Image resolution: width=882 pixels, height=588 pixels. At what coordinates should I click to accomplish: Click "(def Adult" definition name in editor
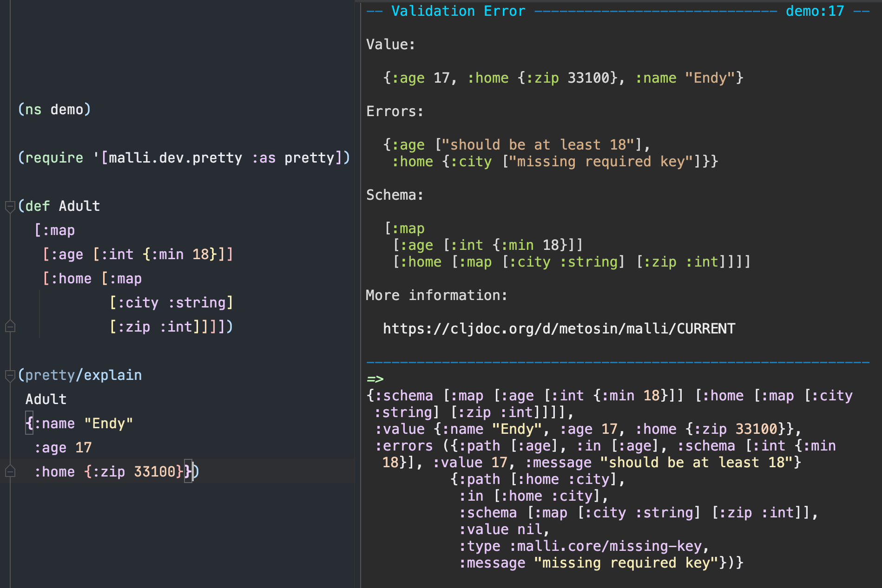point(79,206)
